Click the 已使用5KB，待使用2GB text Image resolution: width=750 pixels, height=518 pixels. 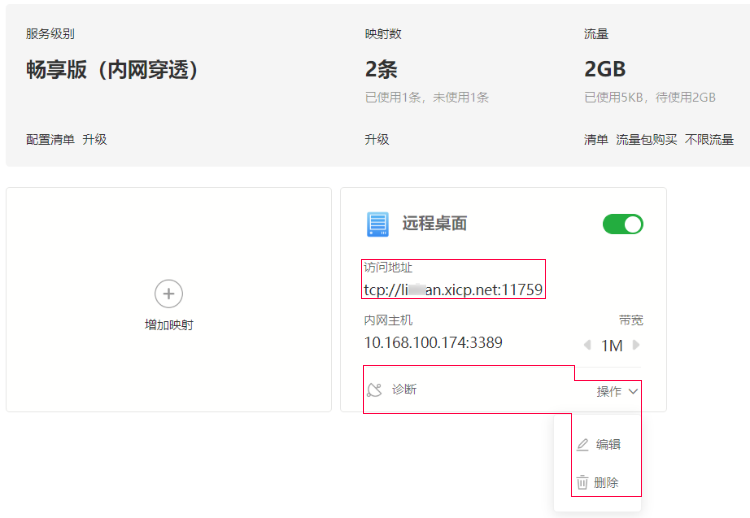(650, 98)
